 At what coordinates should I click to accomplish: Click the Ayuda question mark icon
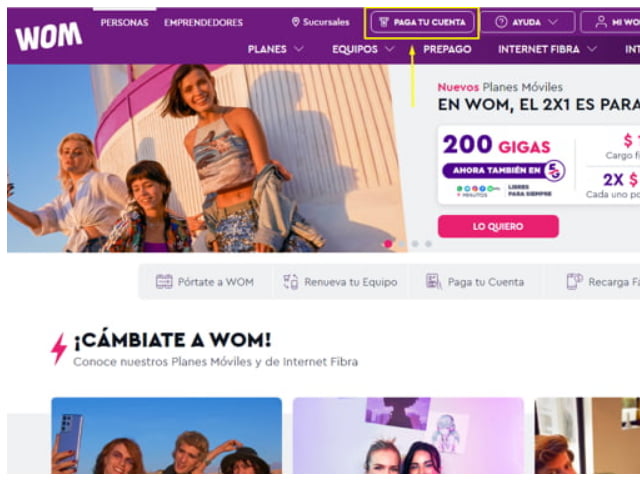pyautogui.click(x=501, y=22)
